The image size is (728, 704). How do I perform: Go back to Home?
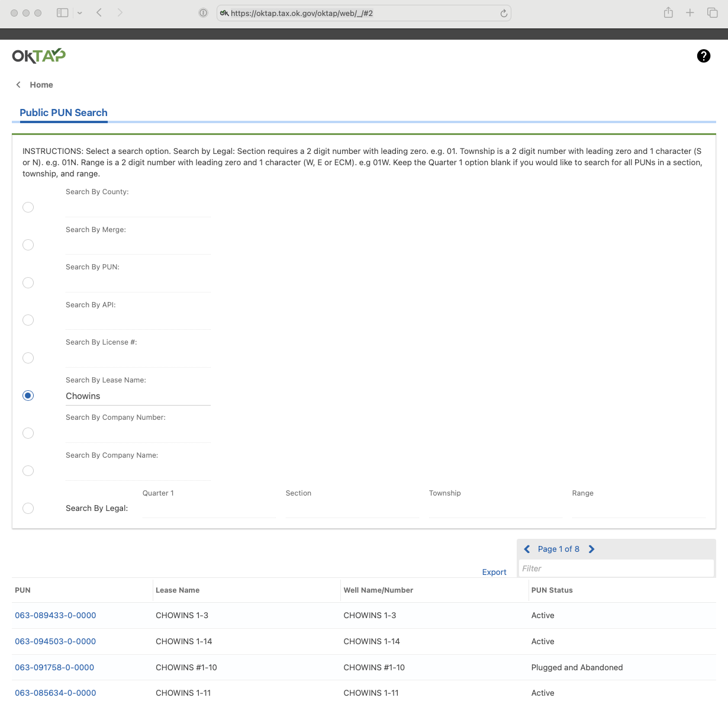coord(41,85)
